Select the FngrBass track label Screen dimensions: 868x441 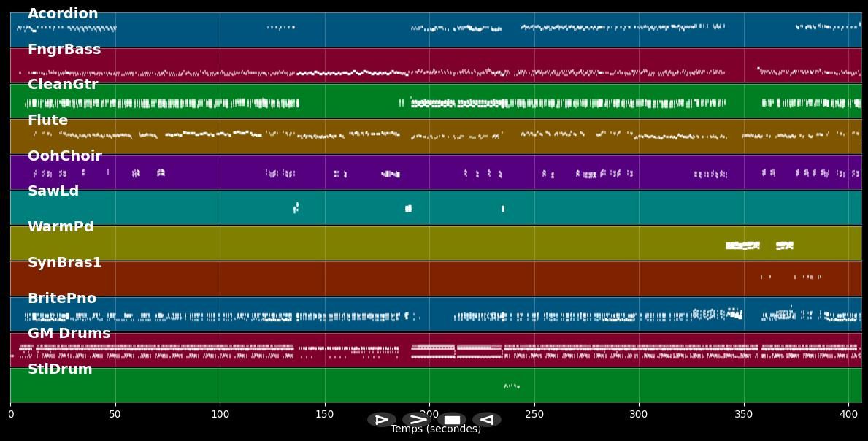coord(64,50)
